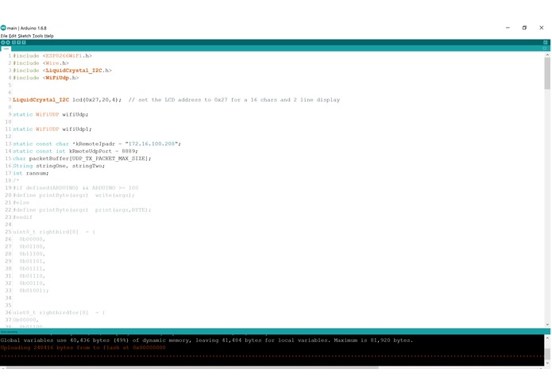
Task: Click the console horizontal scrollbar thumb
Action: click(x=192, y=367)
